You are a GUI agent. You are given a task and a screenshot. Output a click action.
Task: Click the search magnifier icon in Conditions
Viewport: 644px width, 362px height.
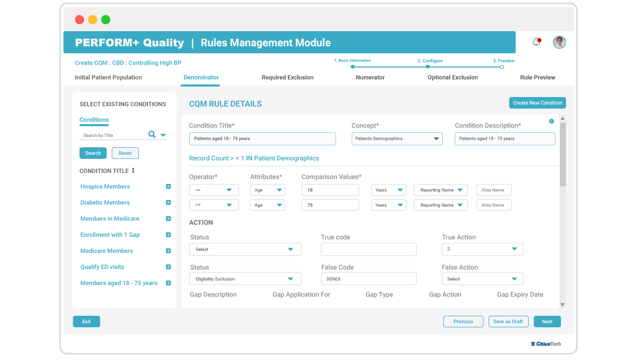coord(152,134)
